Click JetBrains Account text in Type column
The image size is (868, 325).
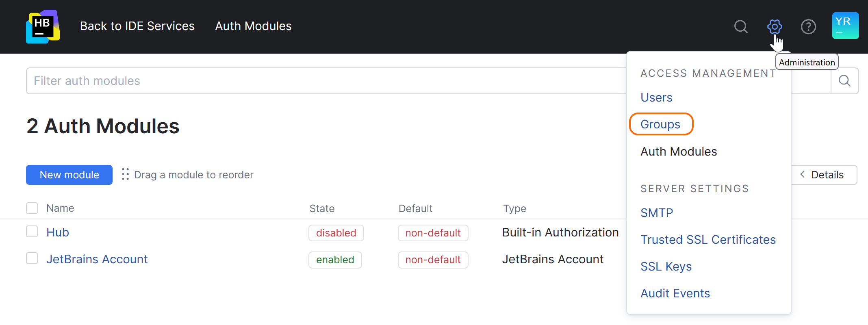[x=553, y=259]
